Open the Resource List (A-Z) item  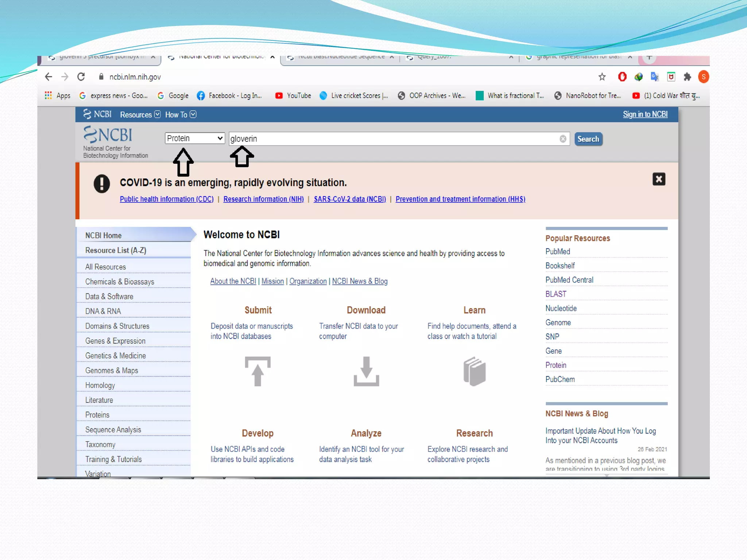116,250
